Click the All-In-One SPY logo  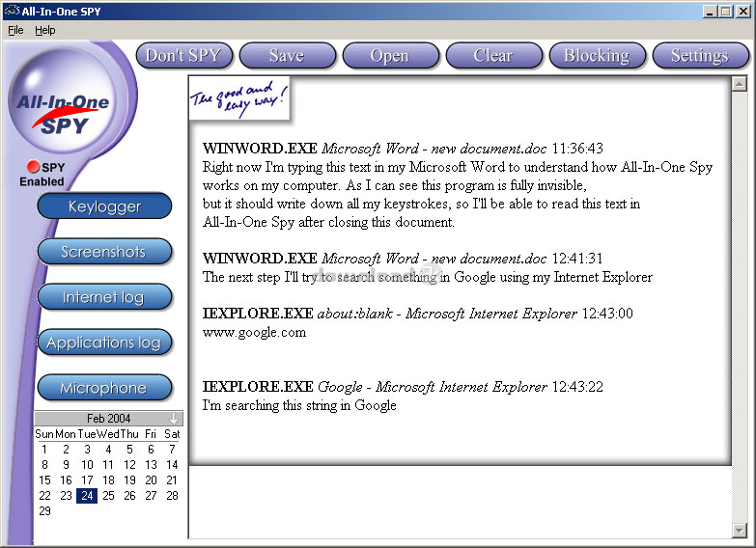click(x=63, y=99)
